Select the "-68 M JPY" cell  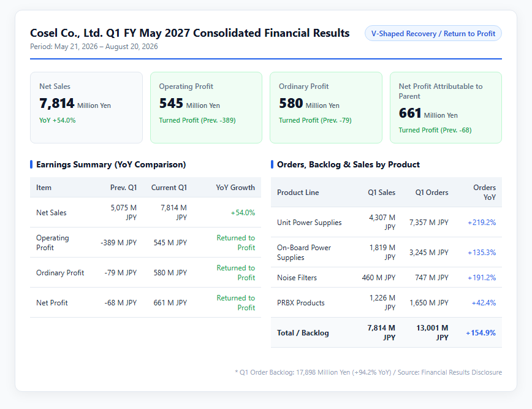[121, 303]
